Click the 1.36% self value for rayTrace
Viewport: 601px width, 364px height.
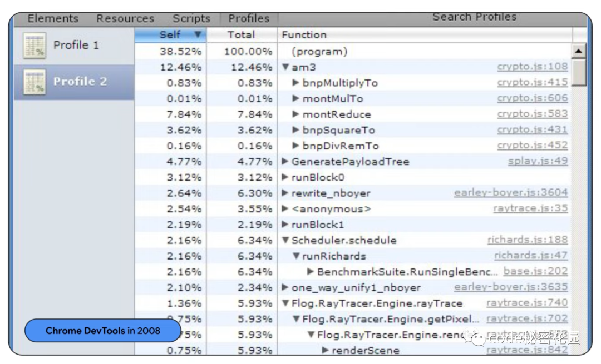184,303
